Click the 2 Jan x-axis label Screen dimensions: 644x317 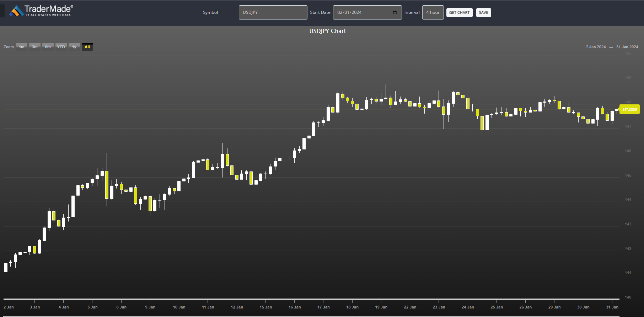[9, 307]
